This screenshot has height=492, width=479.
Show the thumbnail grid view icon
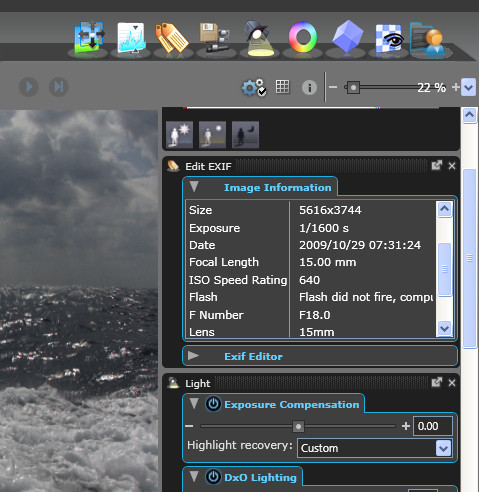[282, 87]
